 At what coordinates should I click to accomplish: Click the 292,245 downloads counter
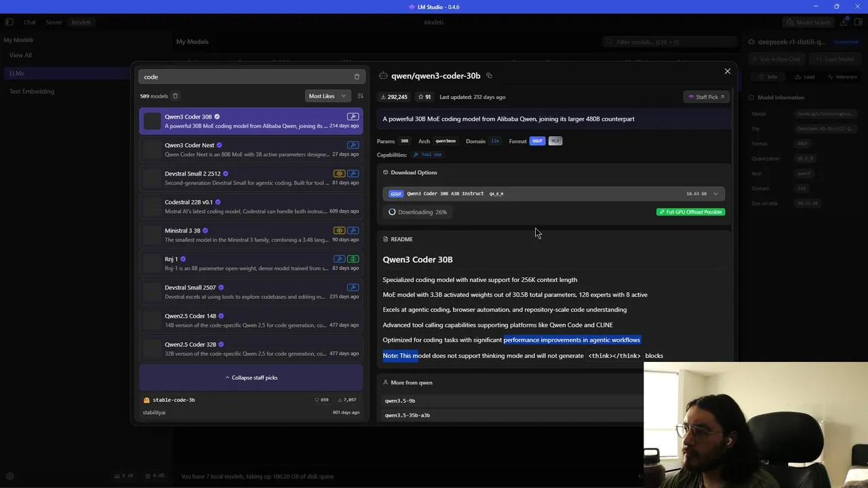(x=394, y=97)
